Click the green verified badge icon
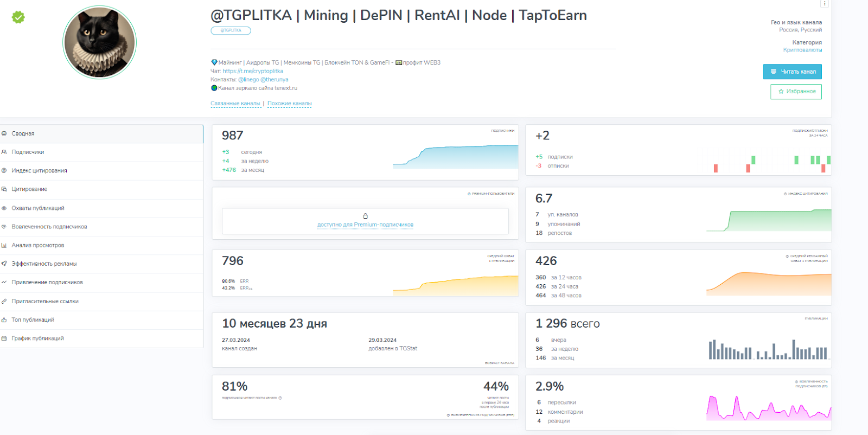 18,17
